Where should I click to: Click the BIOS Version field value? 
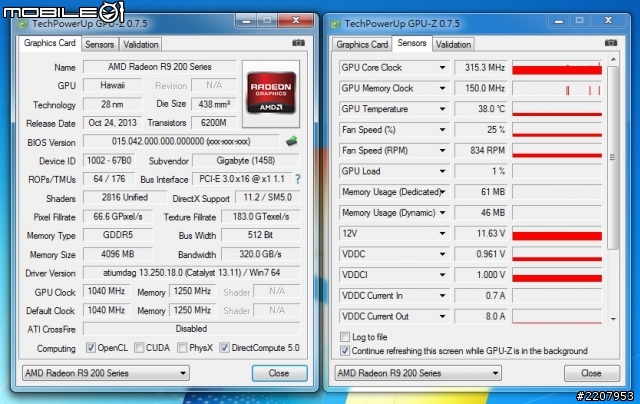[181, 142]
